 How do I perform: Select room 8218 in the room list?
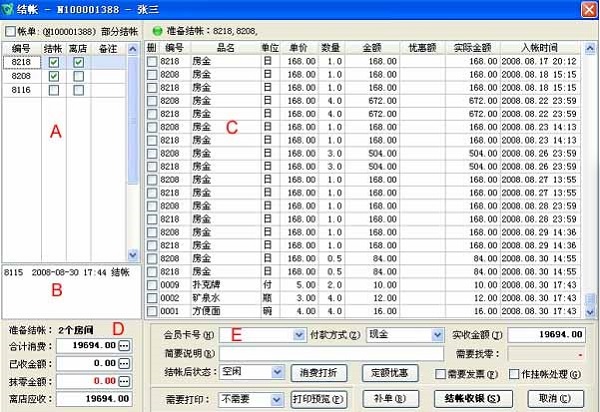21,62
